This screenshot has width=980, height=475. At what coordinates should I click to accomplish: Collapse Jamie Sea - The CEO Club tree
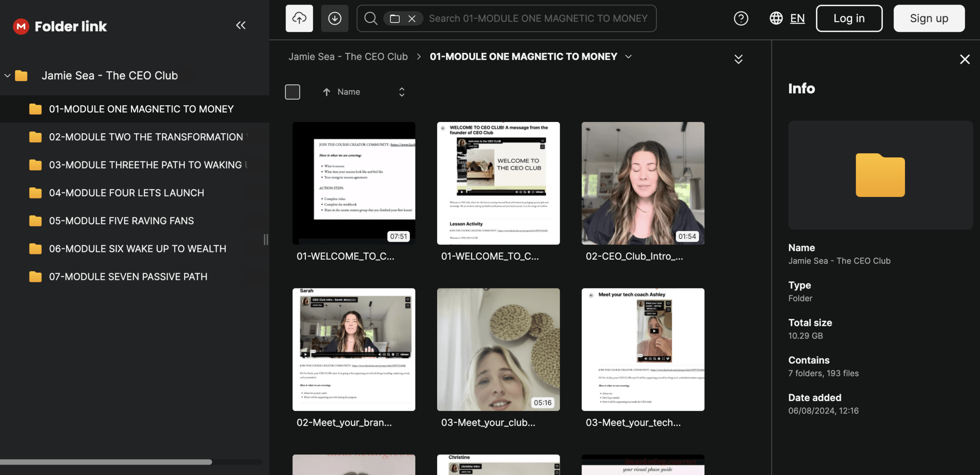pos(7,75)
